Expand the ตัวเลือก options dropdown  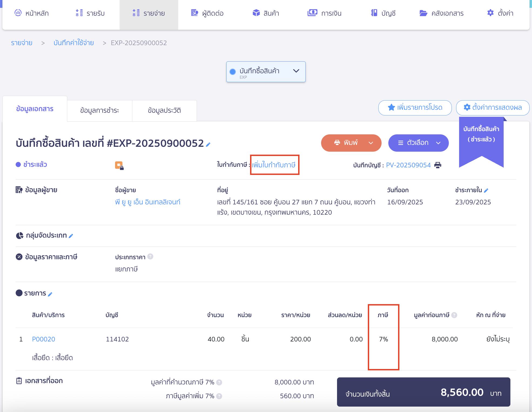click(438, 143)
